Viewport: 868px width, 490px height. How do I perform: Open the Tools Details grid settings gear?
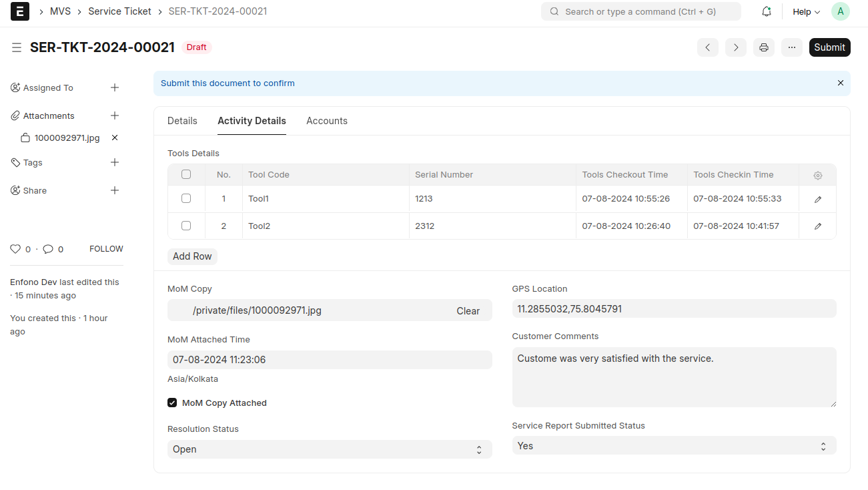click(x=817, y=175)
